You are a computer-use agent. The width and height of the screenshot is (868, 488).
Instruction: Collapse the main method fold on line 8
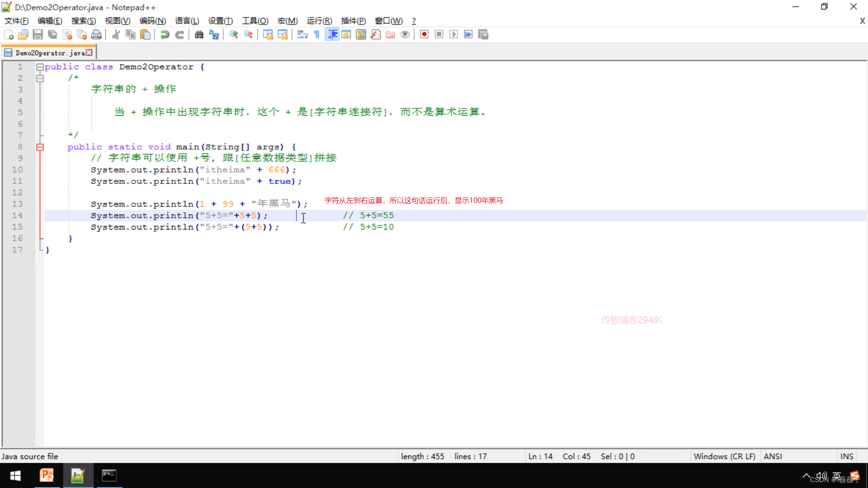[40, 147]
